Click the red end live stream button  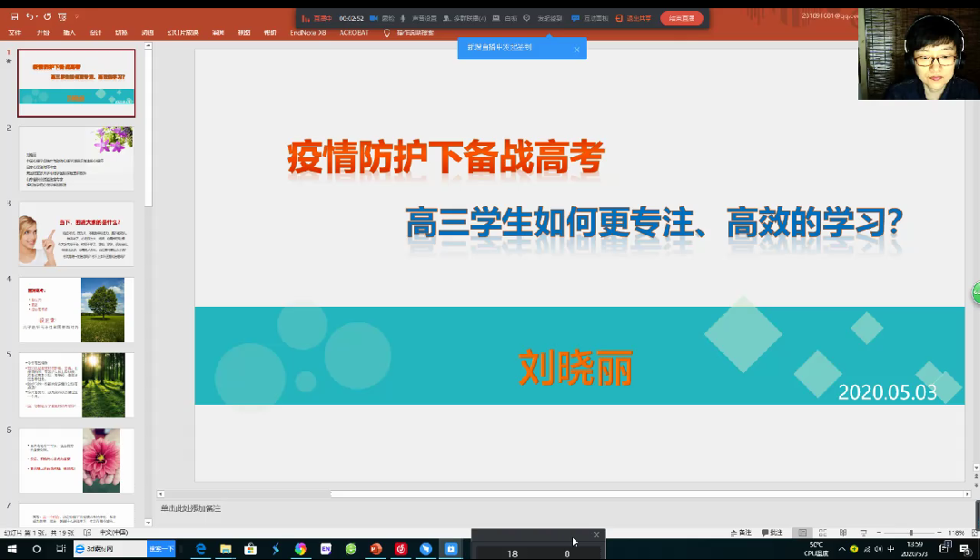pos(681,18)
